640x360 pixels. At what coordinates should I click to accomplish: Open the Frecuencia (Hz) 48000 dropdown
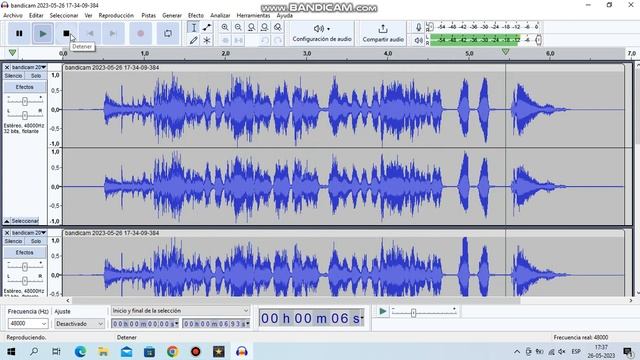pyautogui.click(x=27, y=323)
